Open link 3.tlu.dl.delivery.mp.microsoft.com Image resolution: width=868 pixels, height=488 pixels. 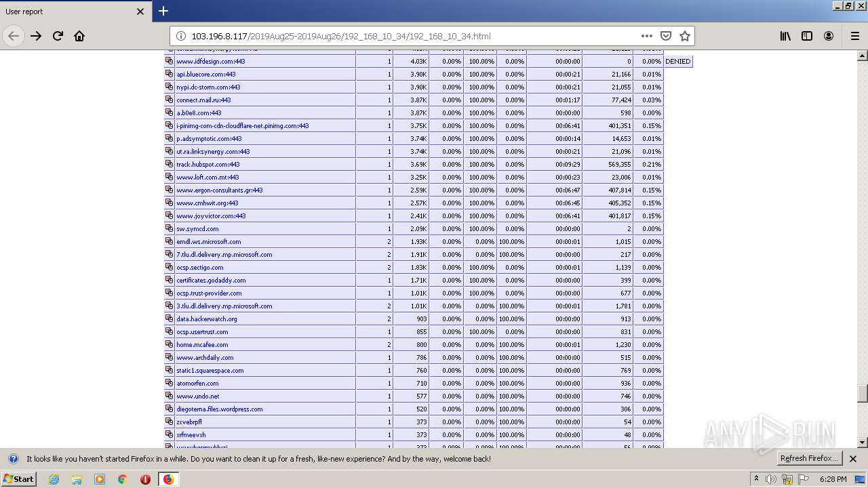point(224,306)
